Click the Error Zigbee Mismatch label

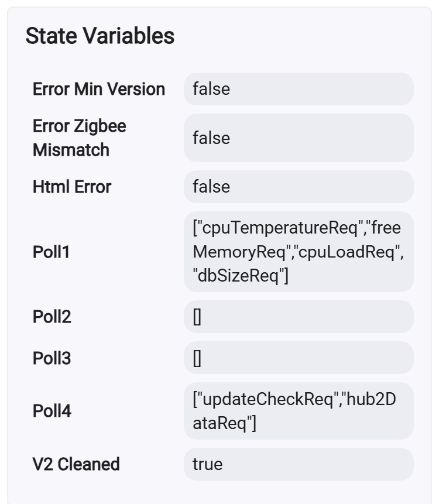tap(80, 138)
